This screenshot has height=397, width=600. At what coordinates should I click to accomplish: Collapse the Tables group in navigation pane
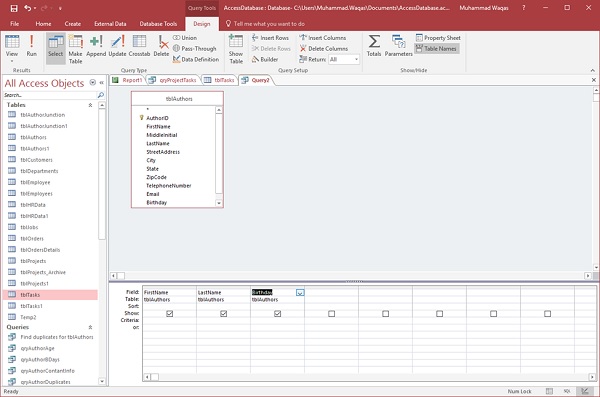click(x=90, y=105)
